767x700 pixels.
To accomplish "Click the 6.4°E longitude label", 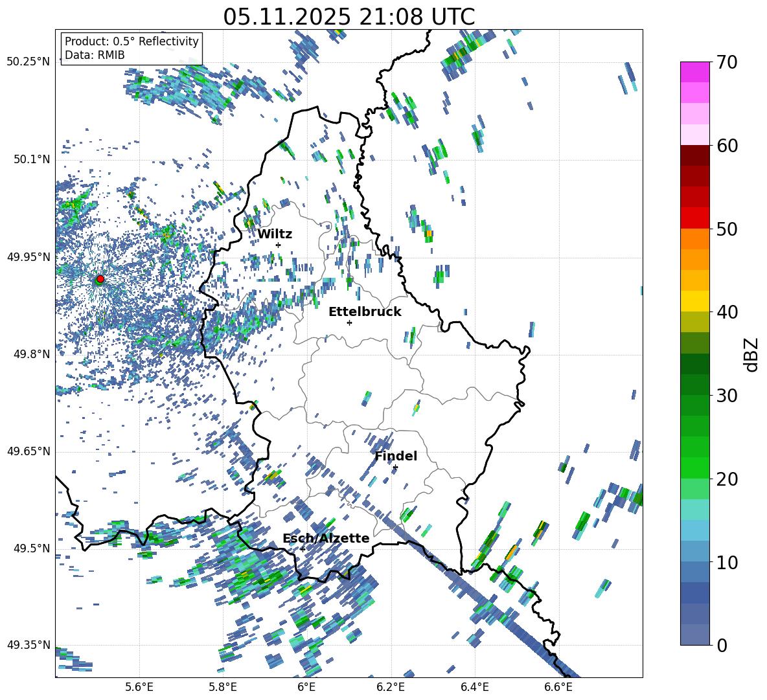I will pyautogui.click(x=474, y=687).
